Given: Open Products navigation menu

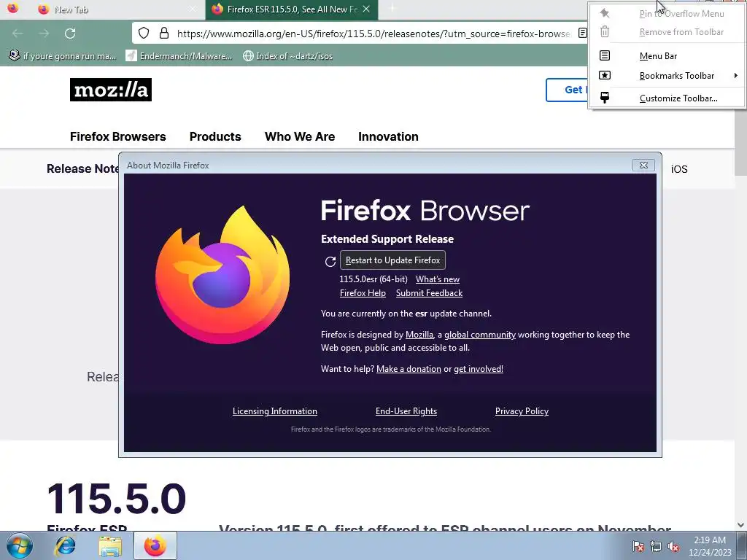Looking at the screenshot, I should click(215, 136).
